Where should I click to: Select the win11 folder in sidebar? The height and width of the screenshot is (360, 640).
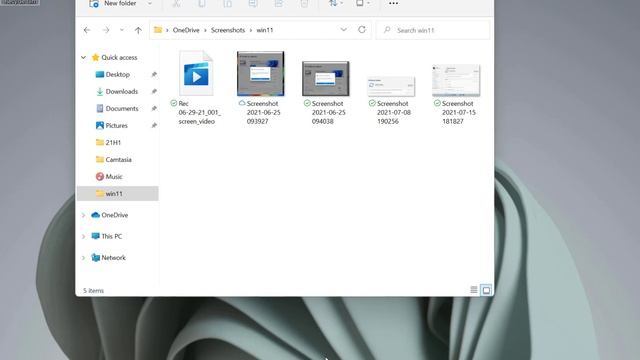[x=118, y=193]
